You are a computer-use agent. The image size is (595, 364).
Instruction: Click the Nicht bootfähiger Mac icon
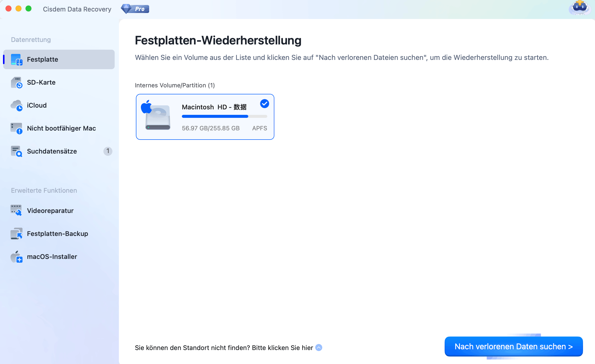coord(16,128)
